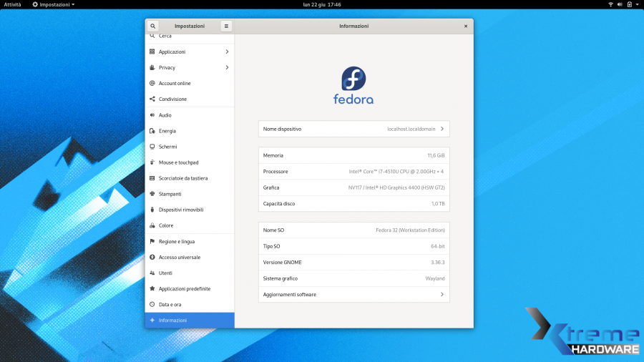This screenshot has width=644, height=362.
Task: Open Nome dispositivo row to rename device
Action: (353, 129)
